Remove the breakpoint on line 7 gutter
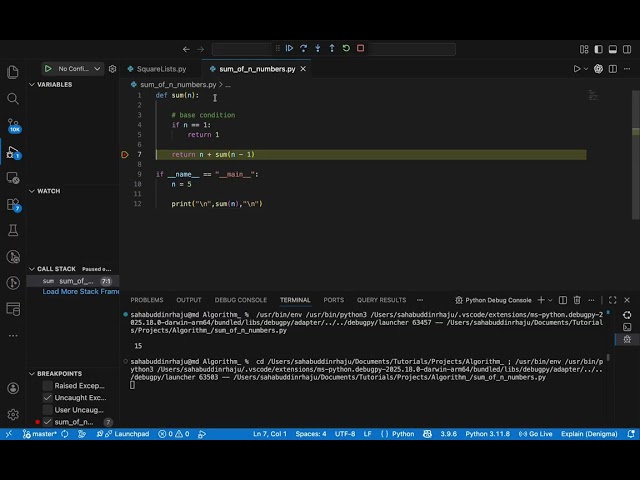This screenshot has height=480, width=640. [125, 154]
